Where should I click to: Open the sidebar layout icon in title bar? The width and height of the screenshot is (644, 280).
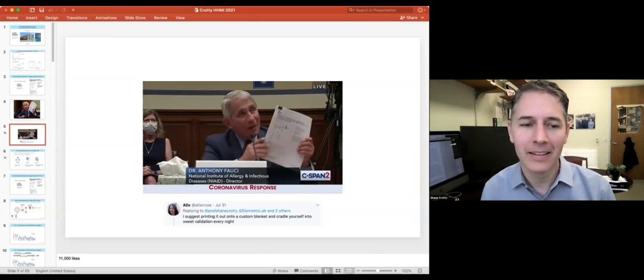(x=32, y=10)
